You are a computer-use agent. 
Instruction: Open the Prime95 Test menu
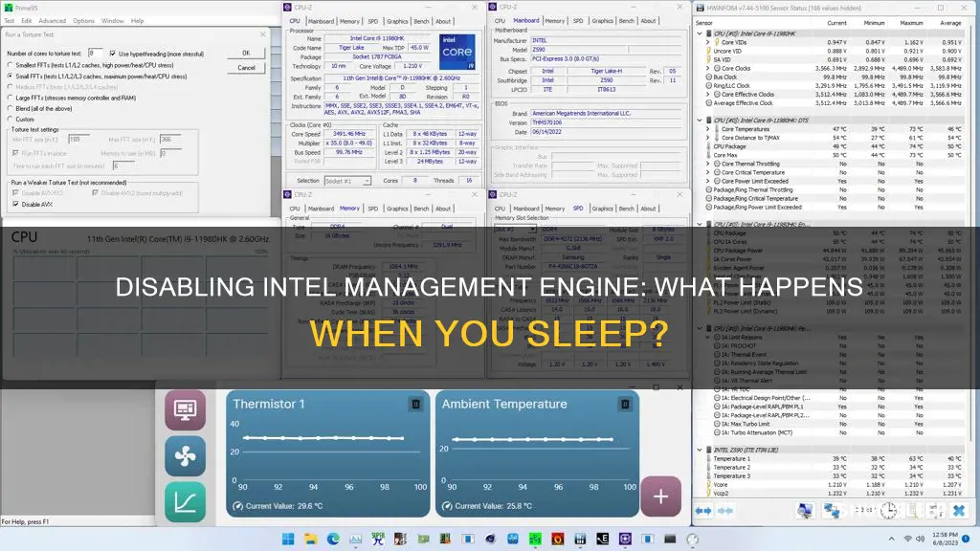[x=10, y=21]
